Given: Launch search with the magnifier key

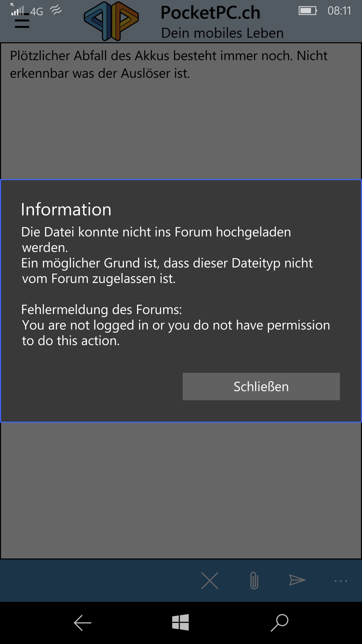Looking at the screenshot, I should 279,623.
